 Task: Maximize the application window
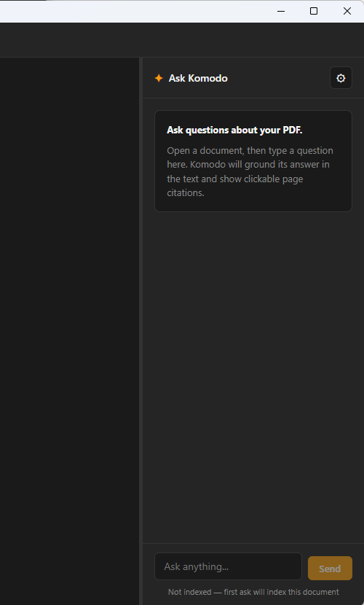coord(314,11)
